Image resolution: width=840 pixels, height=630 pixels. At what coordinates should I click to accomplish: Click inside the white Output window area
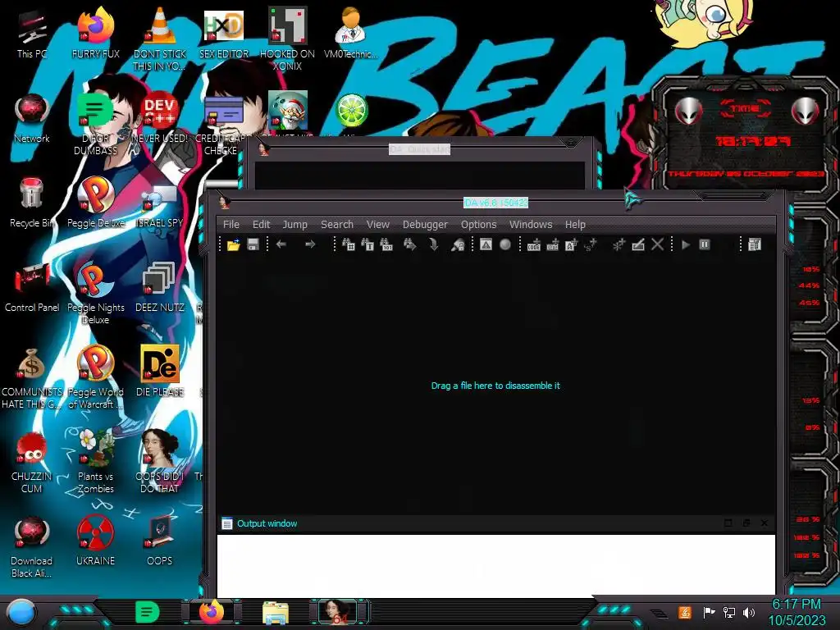[495, 564]
